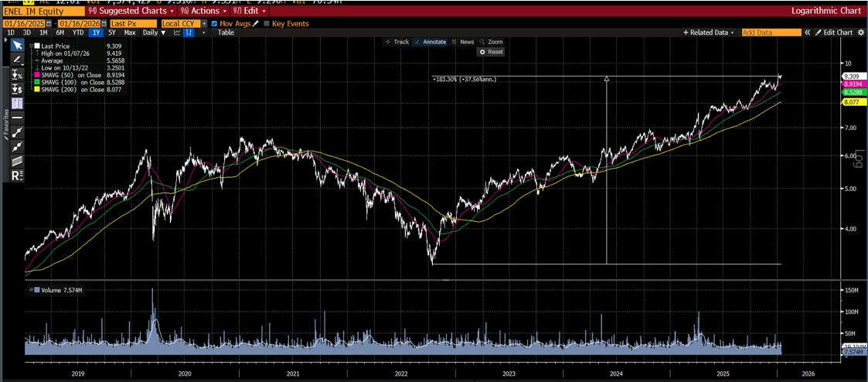Select the 6M time range
Screen dimensions: 868x382
[60, 32]
